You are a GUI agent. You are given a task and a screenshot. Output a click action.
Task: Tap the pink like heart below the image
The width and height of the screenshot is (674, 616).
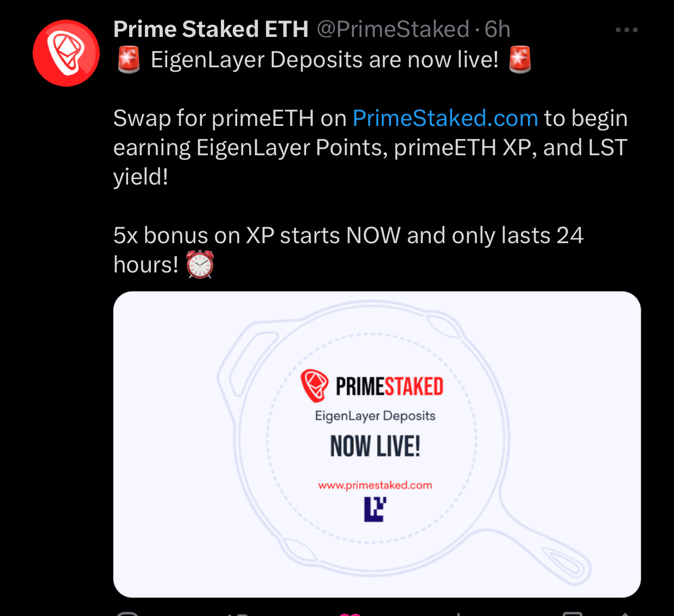[350, 613]
